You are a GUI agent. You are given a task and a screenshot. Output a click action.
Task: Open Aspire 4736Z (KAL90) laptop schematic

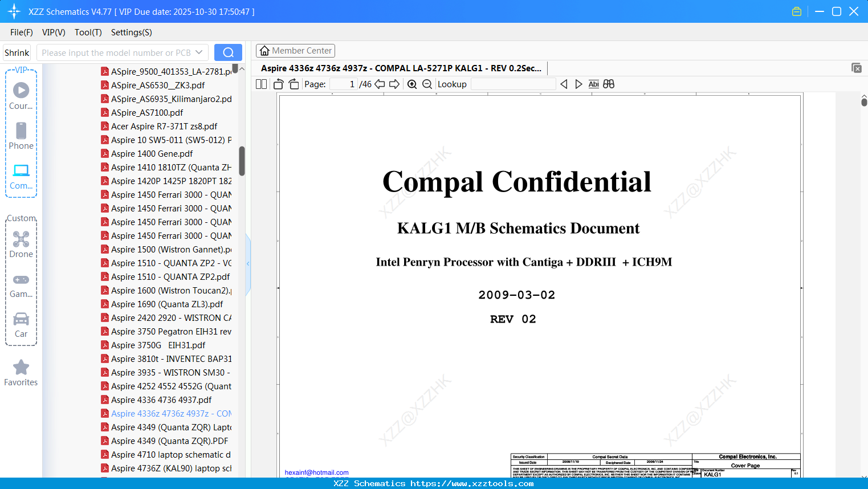(x=166, y=468)
